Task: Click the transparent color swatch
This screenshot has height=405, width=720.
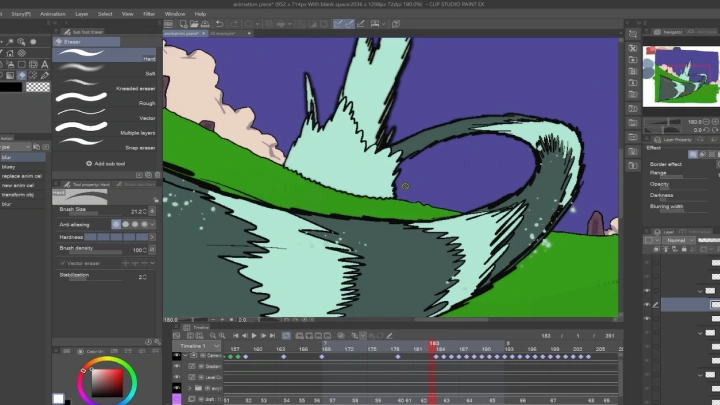Action: [38, 87]
